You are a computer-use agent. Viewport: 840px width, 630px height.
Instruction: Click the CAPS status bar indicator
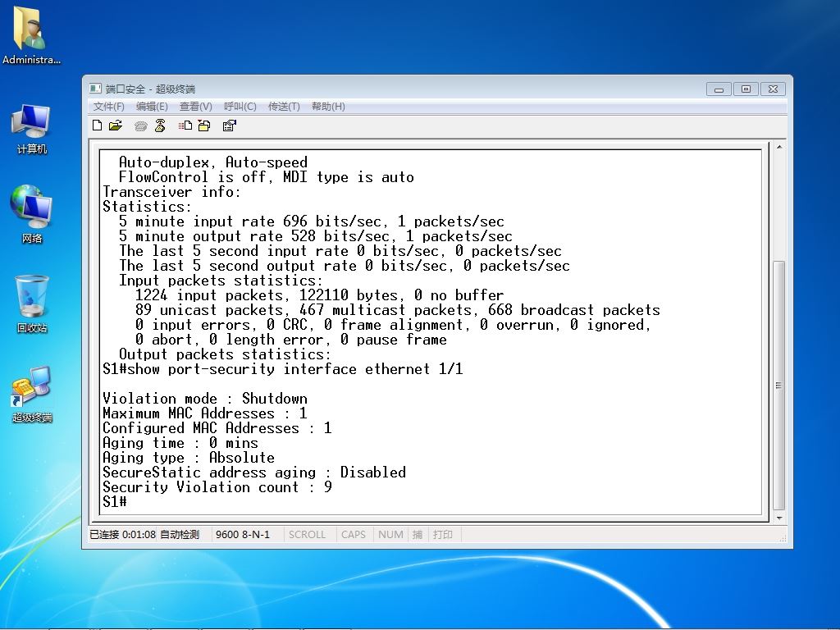(x=354, y=534)
